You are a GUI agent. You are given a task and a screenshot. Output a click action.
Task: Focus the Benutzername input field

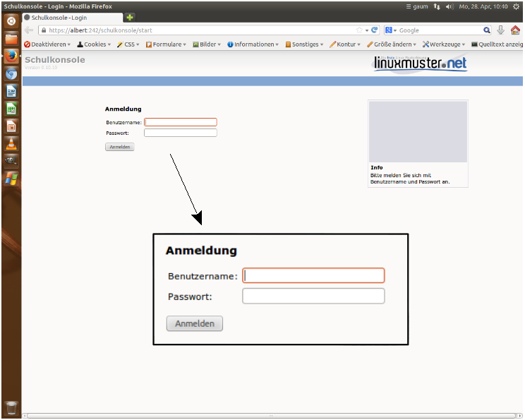pos(181,122)
